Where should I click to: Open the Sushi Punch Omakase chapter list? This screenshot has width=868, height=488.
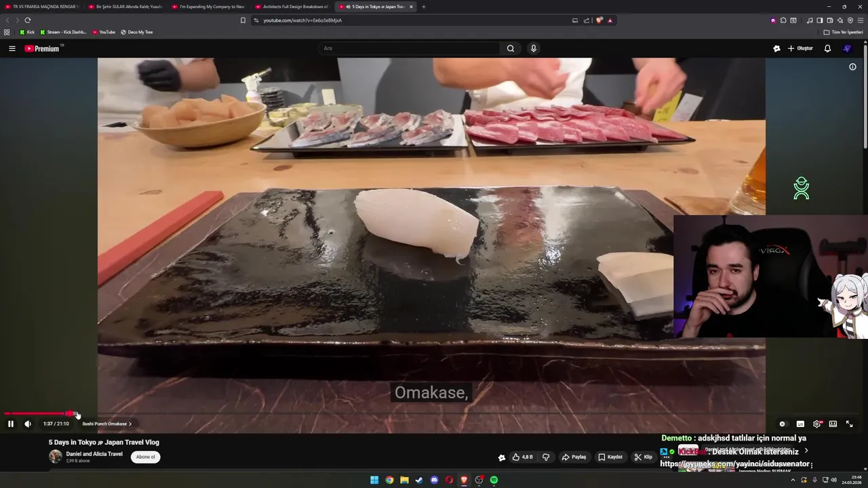(x=107, y=424)
